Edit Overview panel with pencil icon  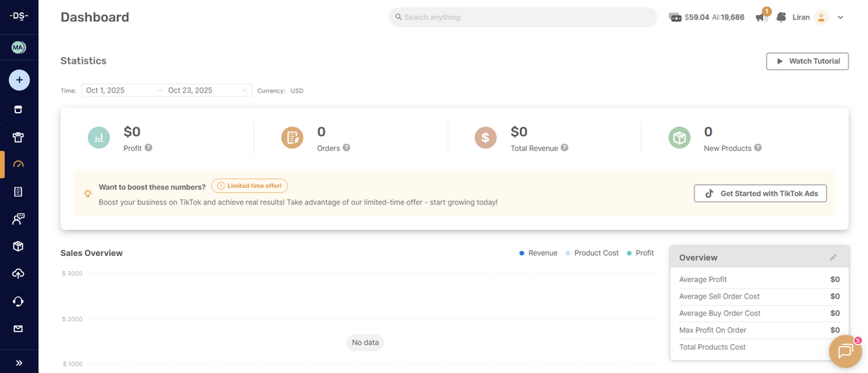point(833,257)
